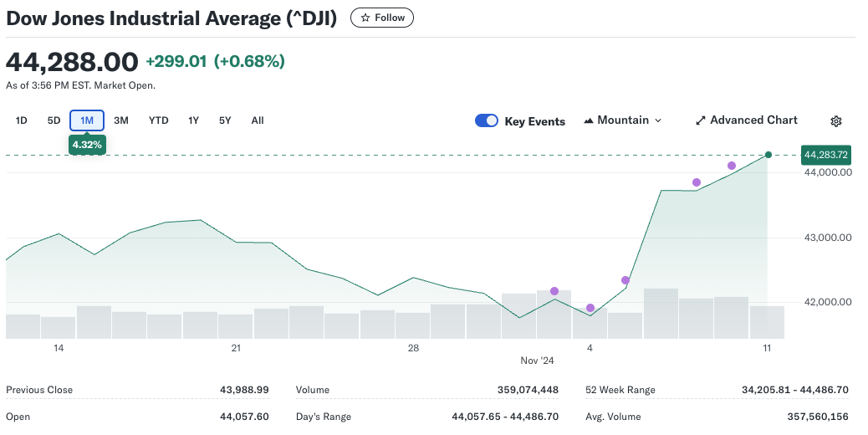The image size is (868, 435).
Task: Click the currently selected 1M range button
Action: [x=87, y=120]
